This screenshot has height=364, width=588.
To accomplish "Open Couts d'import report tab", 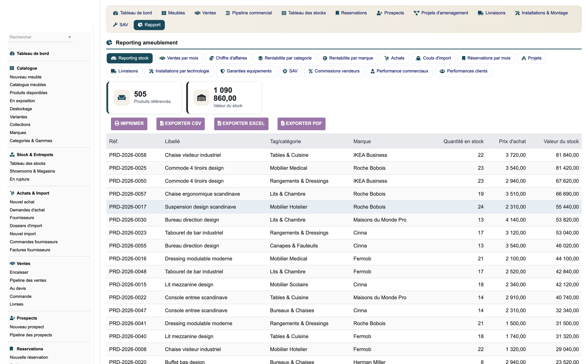I will tap(433, 58).
